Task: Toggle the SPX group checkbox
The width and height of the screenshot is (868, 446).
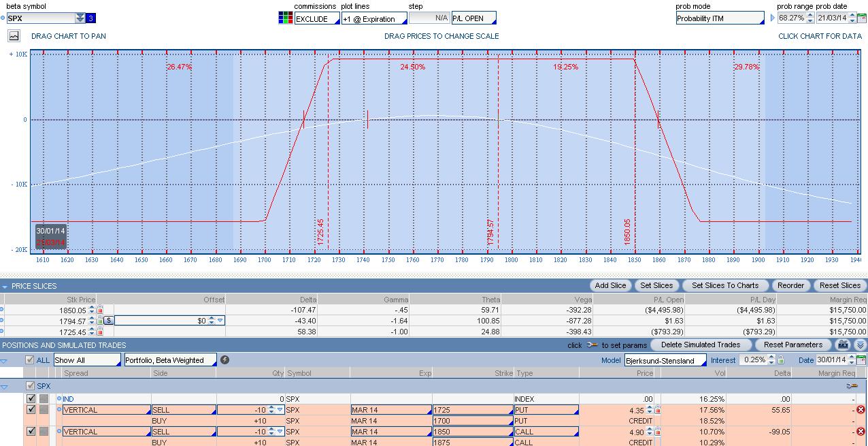Action: [x=29, y=386]
